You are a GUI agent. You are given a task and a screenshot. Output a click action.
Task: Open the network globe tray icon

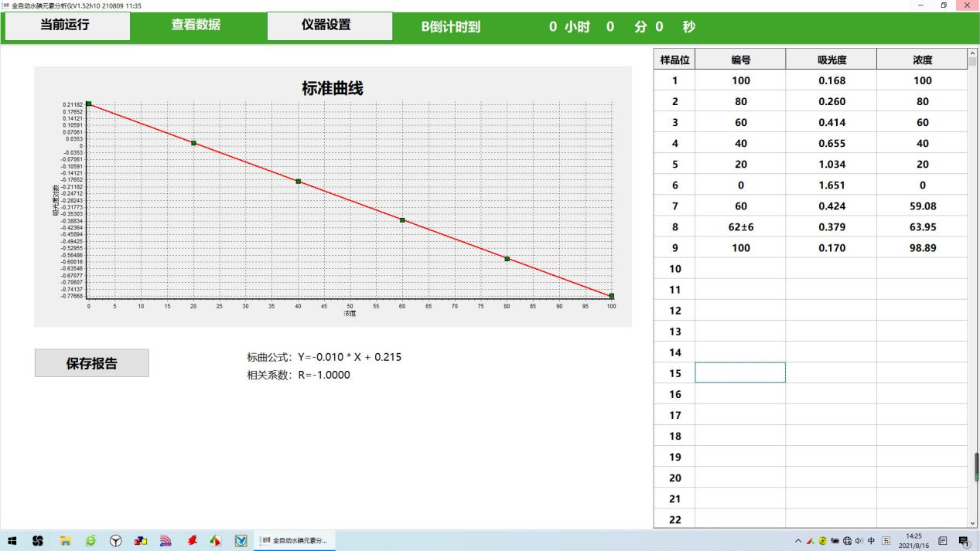pos(847,540)
